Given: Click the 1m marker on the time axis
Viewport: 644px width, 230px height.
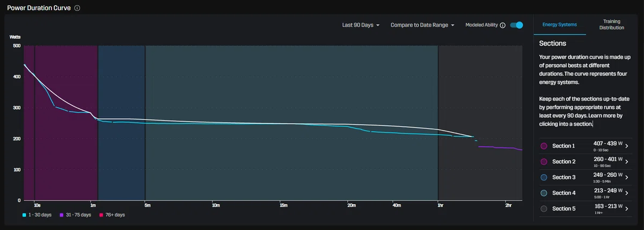Looking at the screenshot, I should pyautogui.click(x=93, y=205).
